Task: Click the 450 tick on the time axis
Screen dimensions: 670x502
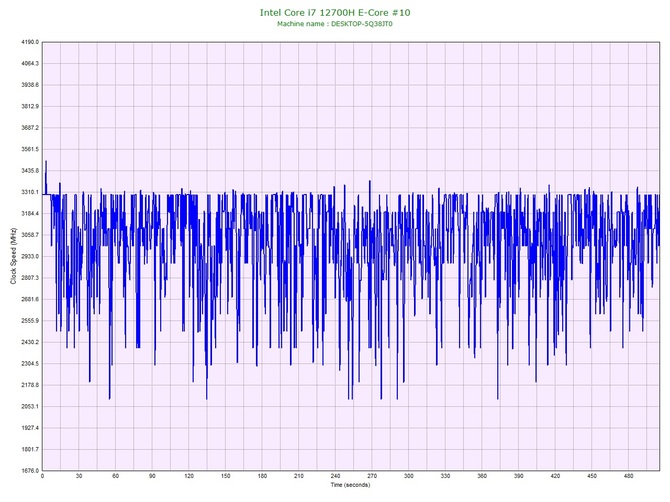Action: click(592, 476)
